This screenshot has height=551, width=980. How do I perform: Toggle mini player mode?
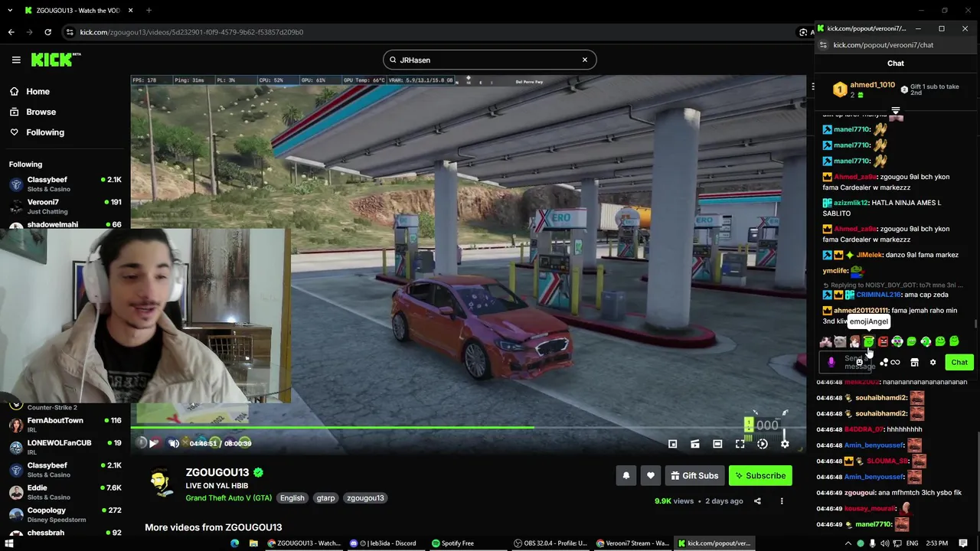coord(672,444)
